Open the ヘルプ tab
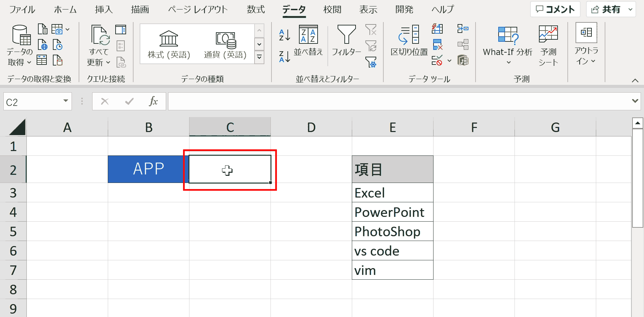 pos(442,10)
